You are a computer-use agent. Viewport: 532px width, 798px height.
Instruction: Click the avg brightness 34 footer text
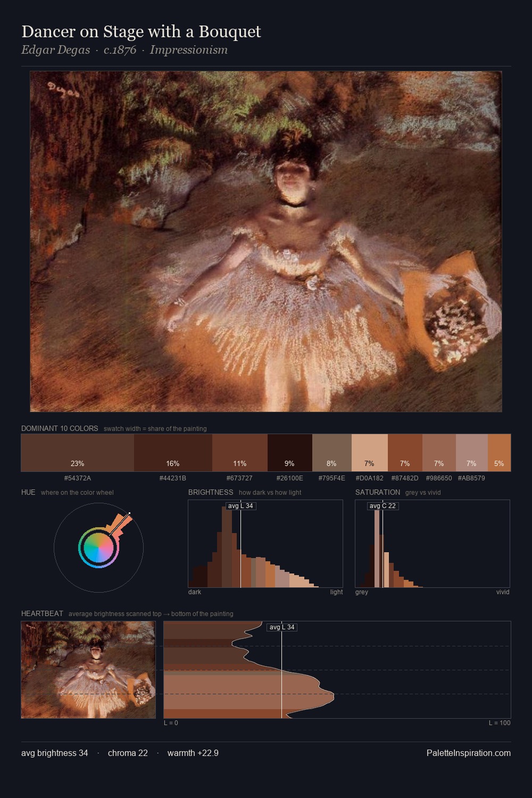coord(55,753)
